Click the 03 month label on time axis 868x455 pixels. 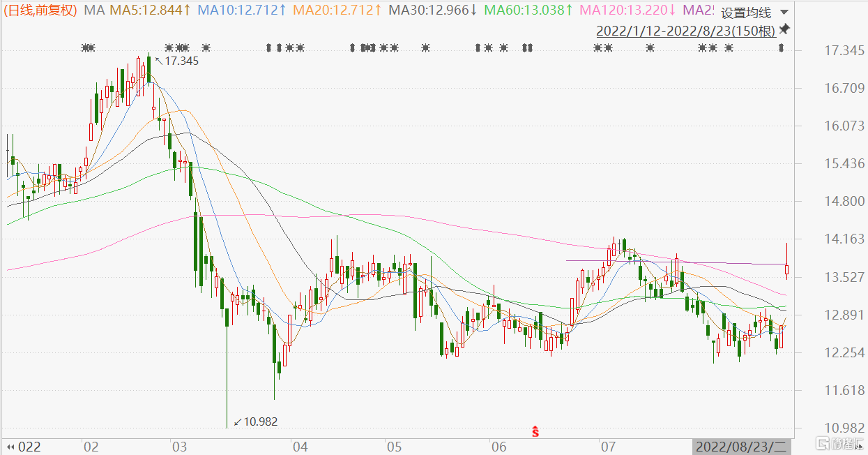[x=179, y=446]
